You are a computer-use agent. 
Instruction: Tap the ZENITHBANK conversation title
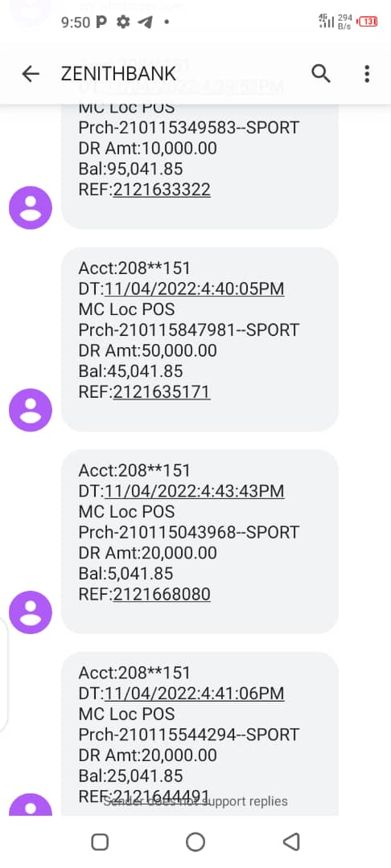point(118,74)
